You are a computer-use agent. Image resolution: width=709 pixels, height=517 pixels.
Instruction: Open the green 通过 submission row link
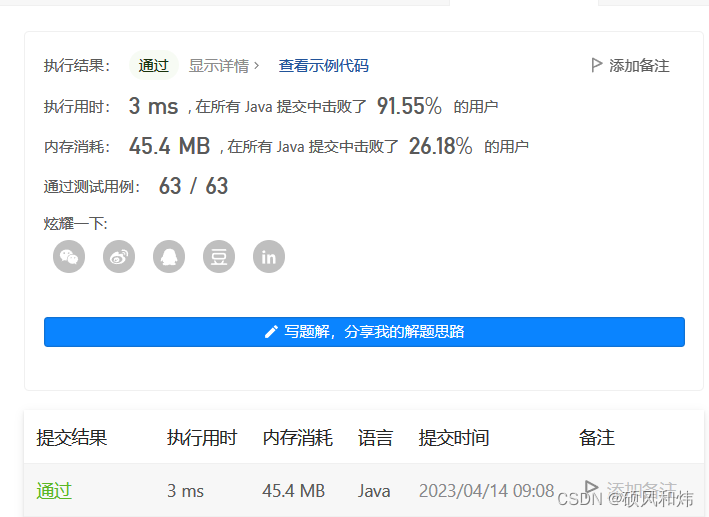click(54, 491)
